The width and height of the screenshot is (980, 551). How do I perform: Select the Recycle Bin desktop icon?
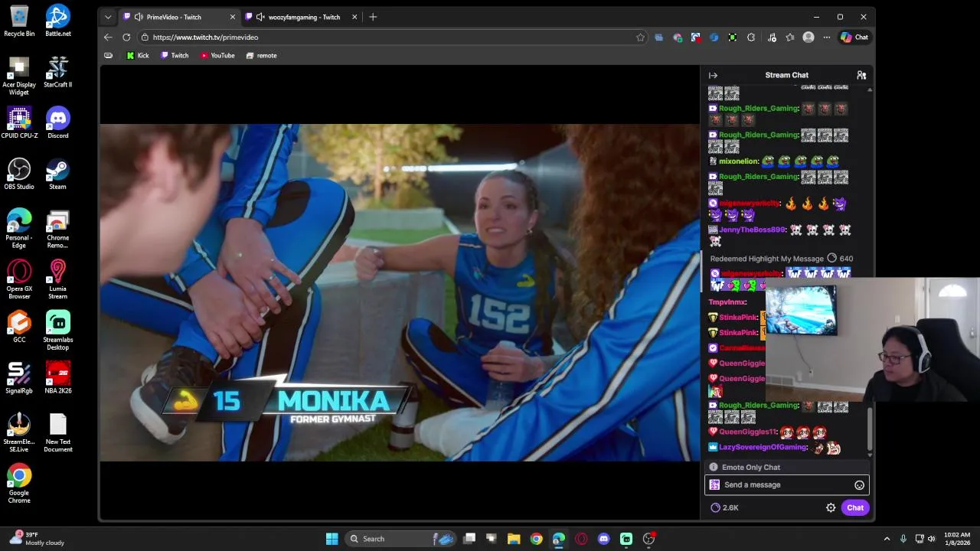[x=19, y=21]
